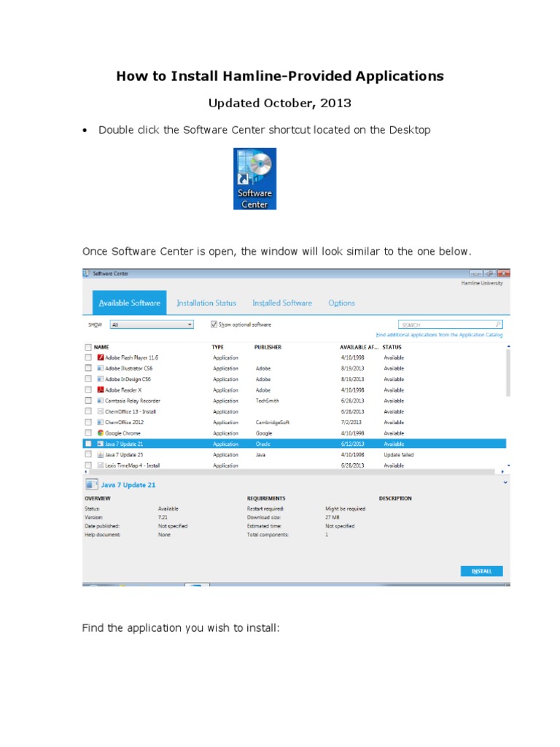The image size is (560, 747).
Task: Click the Google Chrome icon in list
Action: 101,433
